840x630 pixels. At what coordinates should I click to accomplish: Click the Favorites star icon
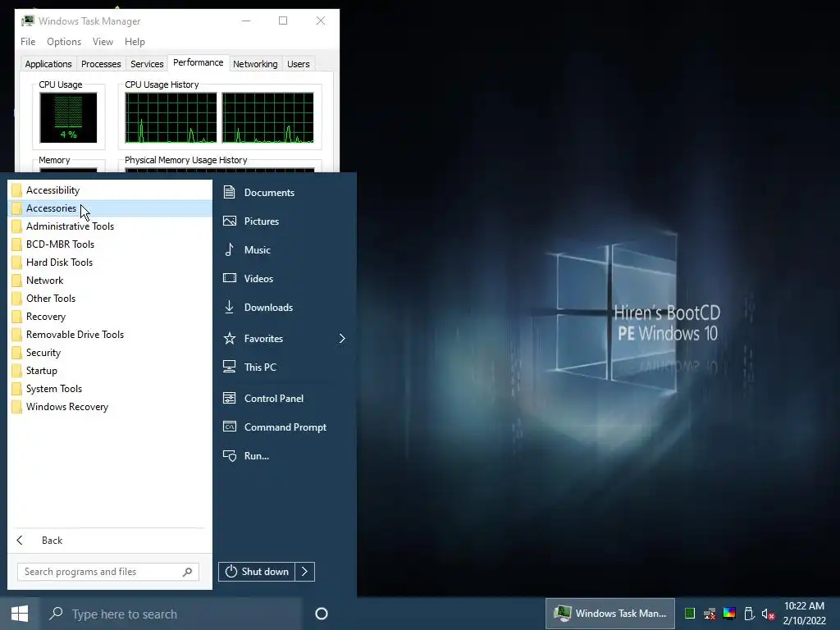tap(230, 338)
